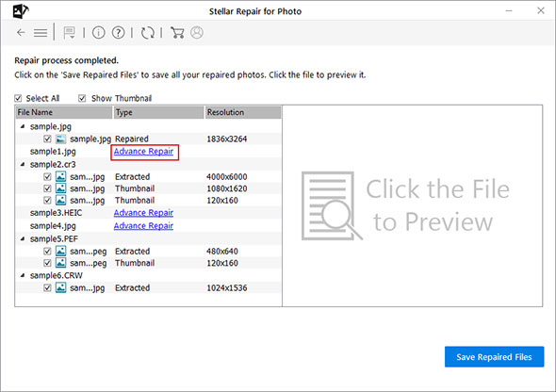Screen dimensions: 556x392
Task: Close the Stellar Repair for Photo window
Action: point(541,10)
